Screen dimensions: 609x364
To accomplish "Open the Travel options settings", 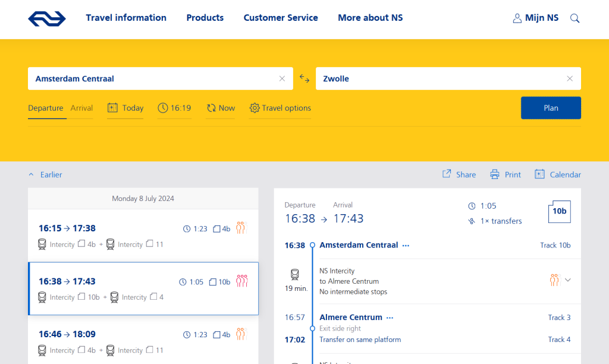I will (x=280, y=108).
